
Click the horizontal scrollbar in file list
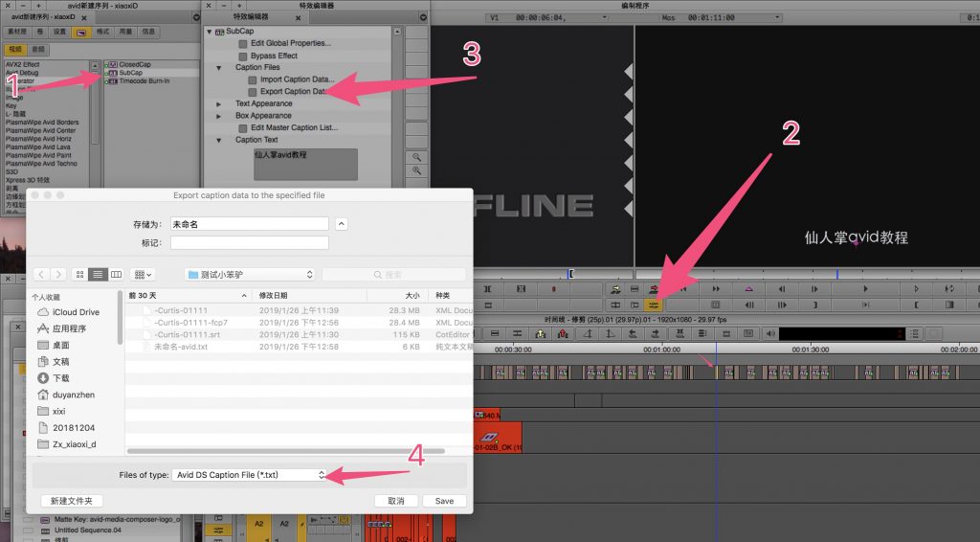click(x=285, y=451)
